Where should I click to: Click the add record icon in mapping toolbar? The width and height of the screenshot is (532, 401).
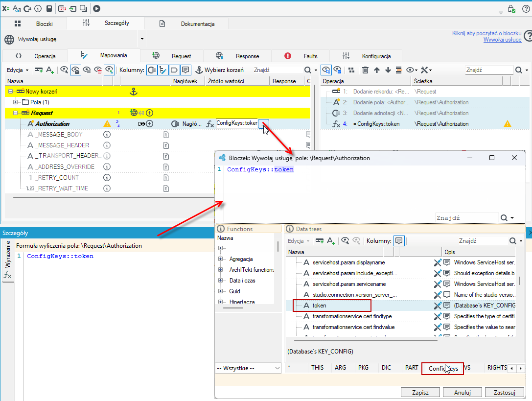tap(39, 70)
